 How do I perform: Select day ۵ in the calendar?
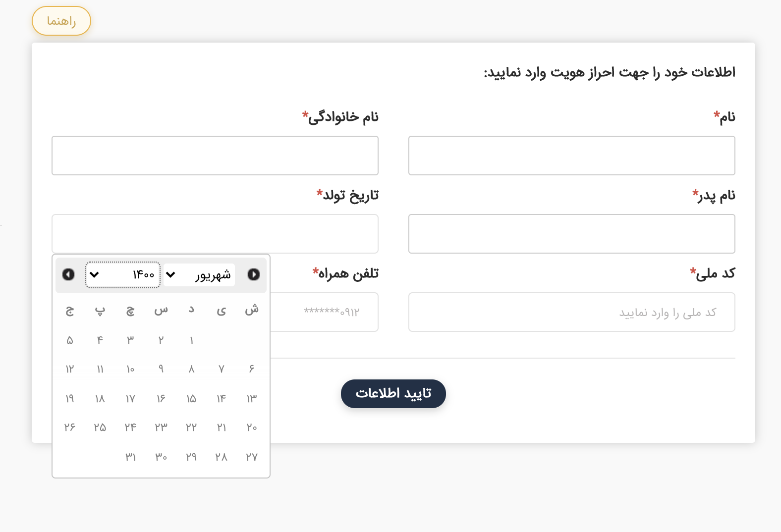click(x=70, y=340)
